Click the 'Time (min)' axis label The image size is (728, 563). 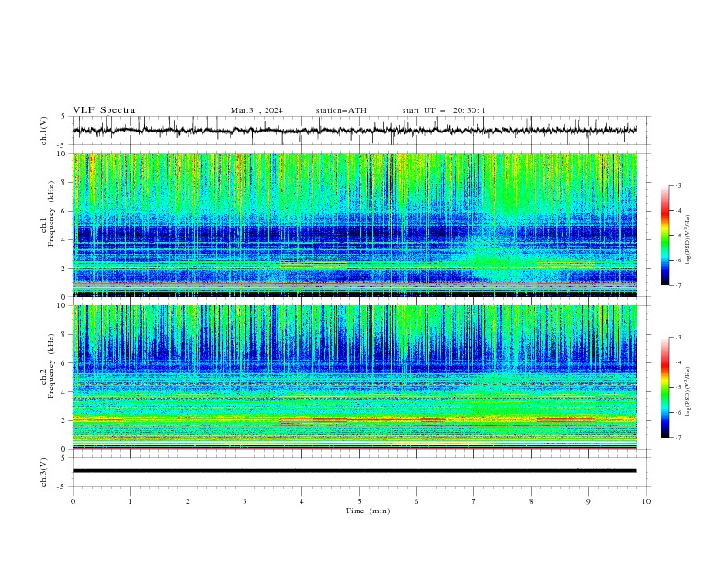[x=368, y=511]
